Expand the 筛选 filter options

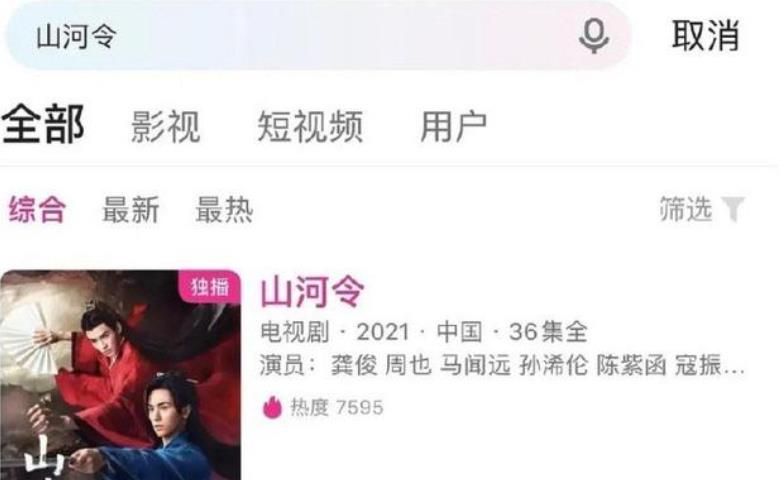pos(686,208)
